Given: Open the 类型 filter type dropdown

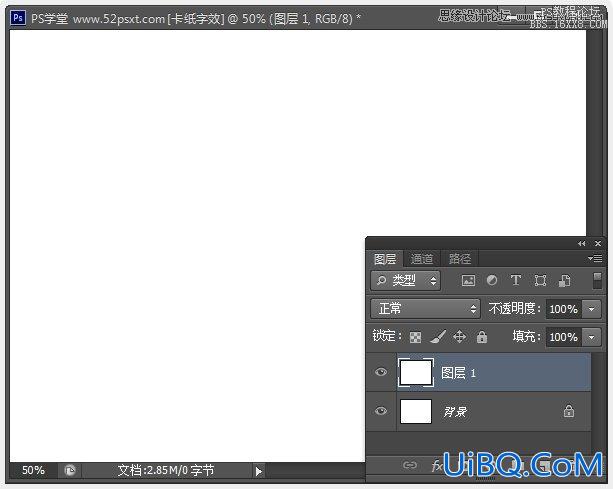Looking at the screenshot, I should pos(405,280).
